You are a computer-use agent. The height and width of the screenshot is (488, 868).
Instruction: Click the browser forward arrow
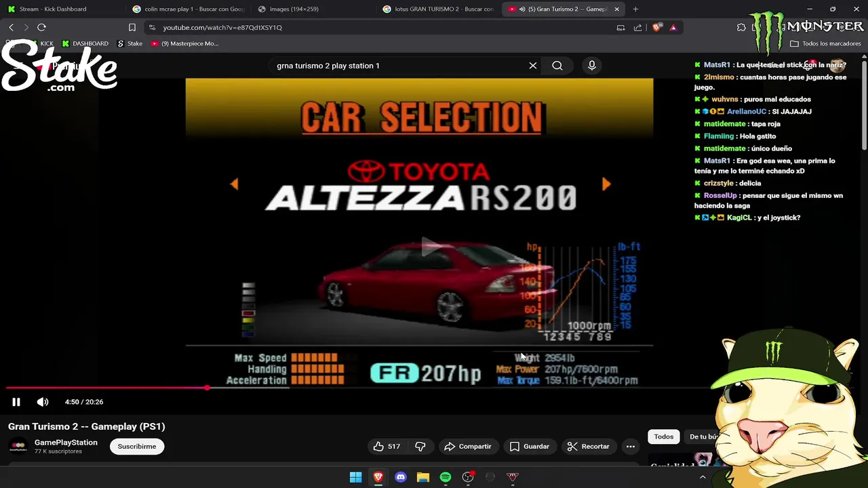coord(26,27)
